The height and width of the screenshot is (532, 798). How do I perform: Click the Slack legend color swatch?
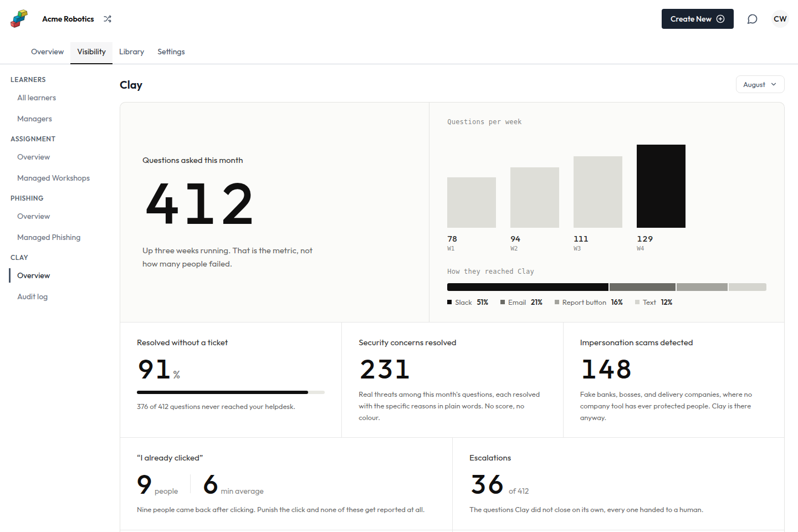point(449,302)
